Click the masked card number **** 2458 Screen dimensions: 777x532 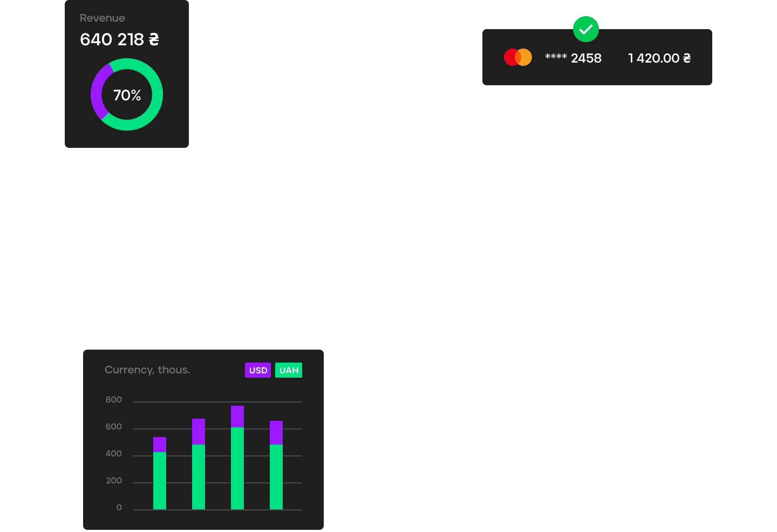tap(573, 58)
